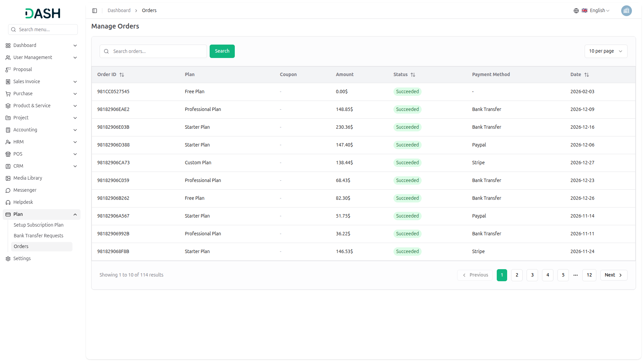Click the globe language icon
The height and width of the screenshot is (362, 644).
pyautogui.click(x=576, y=11)
